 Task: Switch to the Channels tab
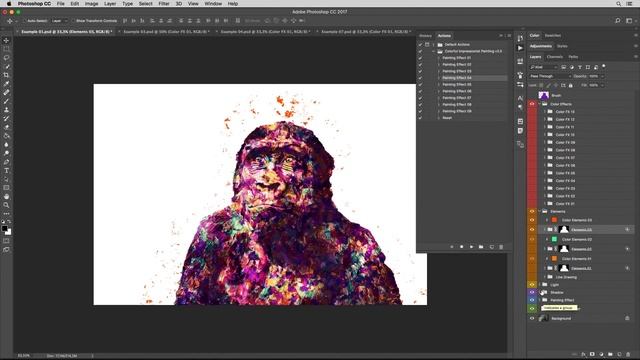point(555,57)
